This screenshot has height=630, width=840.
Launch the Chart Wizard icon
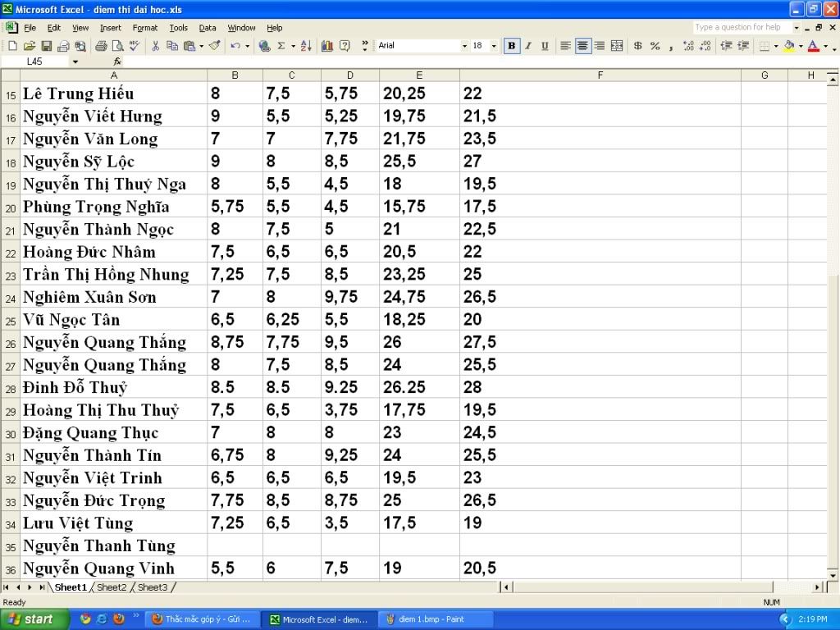(327, 46)
